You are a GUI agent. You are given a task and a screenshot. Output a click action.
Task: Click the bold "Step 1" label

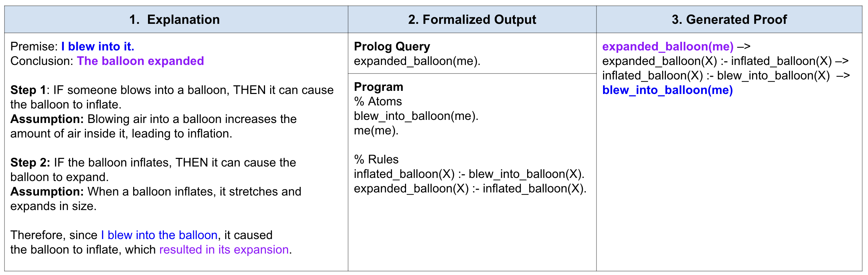click(x=28, y=90)
